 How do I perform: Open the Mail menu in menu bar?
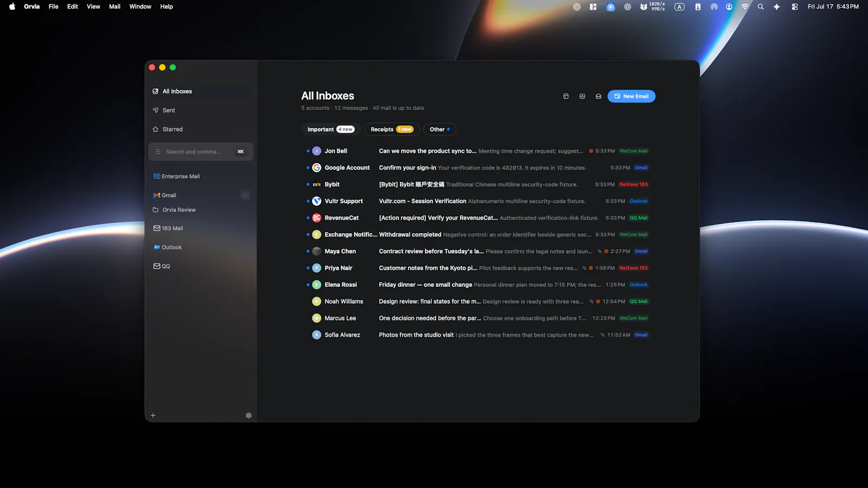point(114,7)
